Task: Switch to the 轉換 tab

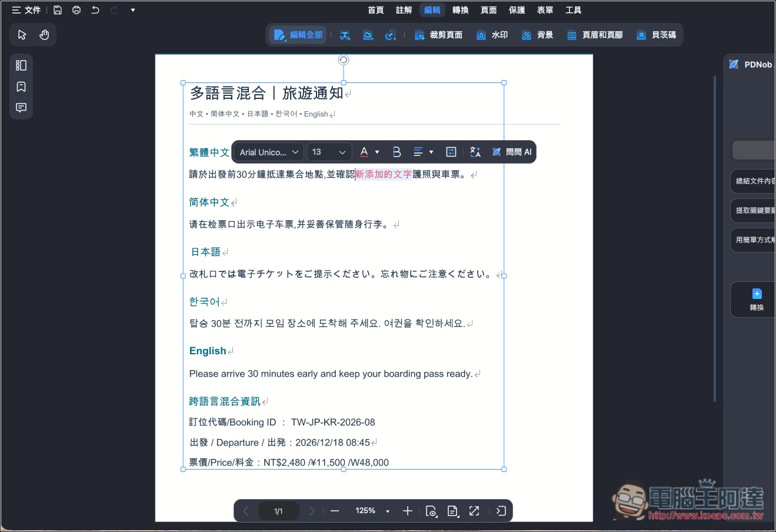Action: tap(460, 10)
